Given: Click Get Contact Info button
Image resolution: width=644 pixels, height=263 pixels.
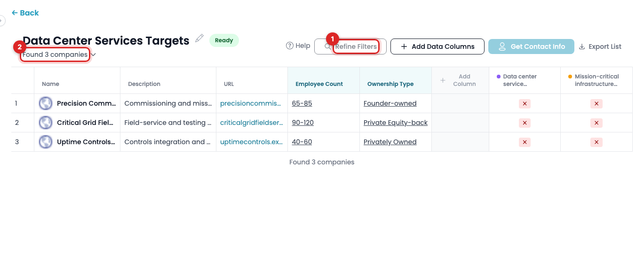Looking at the screenshot, I should pyautogui.click(x=532, y=46).
